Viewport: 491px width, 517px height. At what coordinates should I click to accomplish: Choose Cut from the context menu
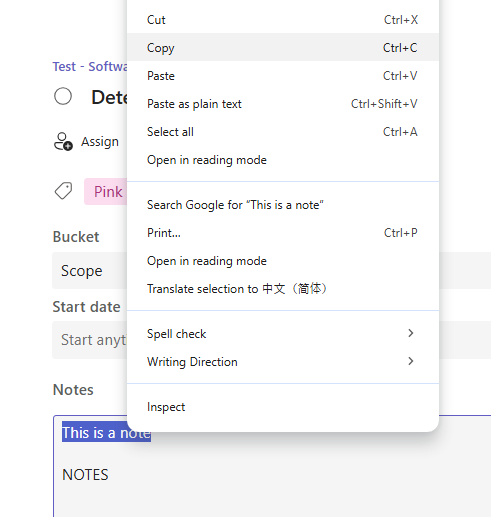click(283, 20)
